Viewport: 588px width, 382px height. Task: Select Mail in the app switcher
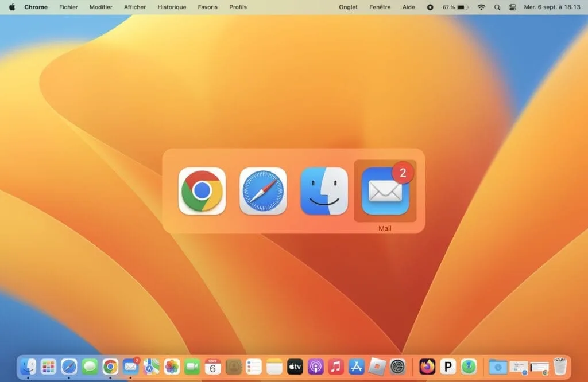pos(385,192)
